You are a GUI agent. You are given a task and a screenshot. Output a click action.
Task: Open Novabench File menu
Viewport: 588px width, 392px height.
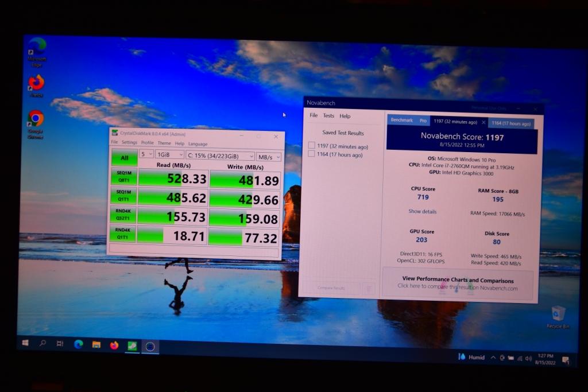(314, 115)
